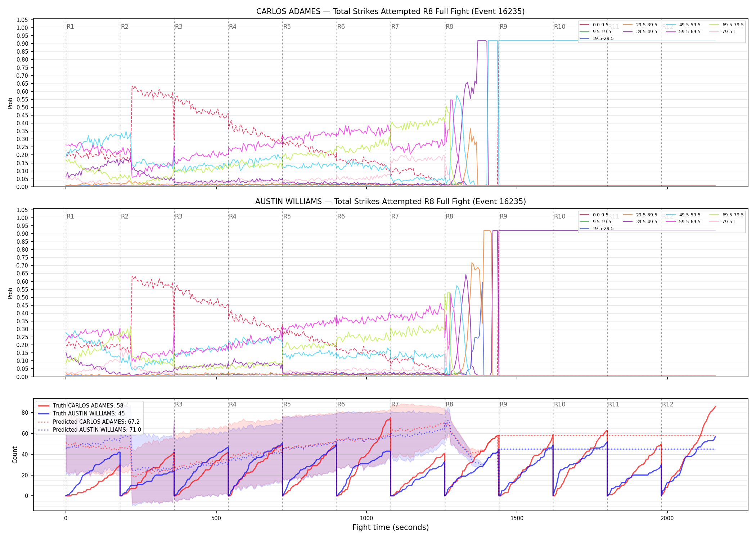The height and width of the screenshot is (540, 756).
Task: Select the 79.5+ legend entry in top chart
Action: 723,32
